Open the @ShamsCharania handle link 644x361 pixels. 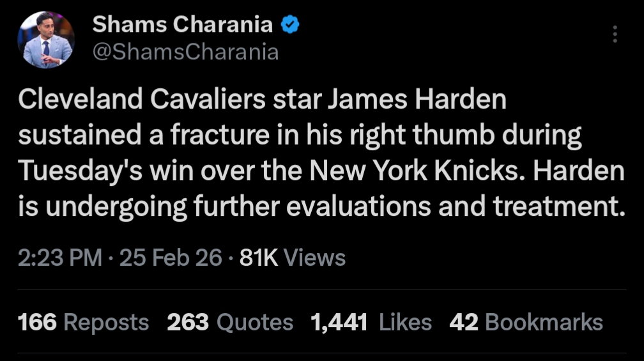(185, 51)
